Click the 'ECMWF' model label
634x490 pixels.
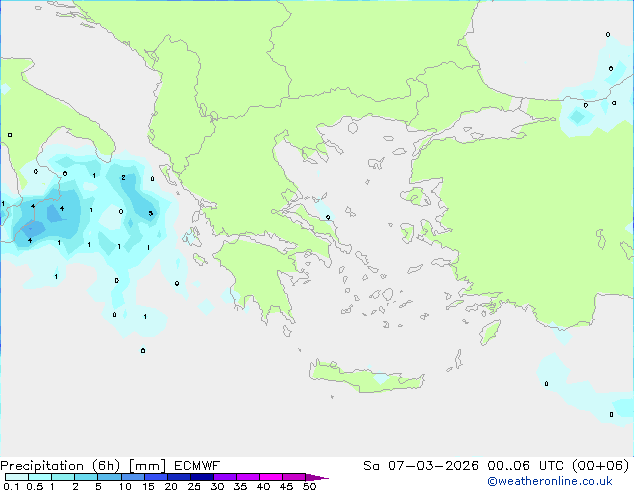(x=197, y=466)
